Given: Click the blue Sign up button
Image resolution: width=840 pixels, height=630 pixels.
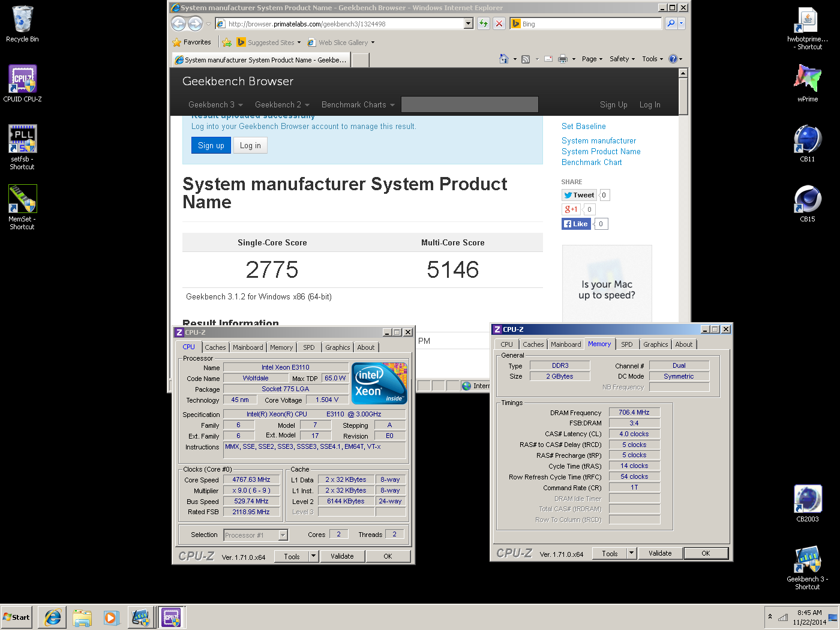Looking at the screenshot, I should [211, 145].
